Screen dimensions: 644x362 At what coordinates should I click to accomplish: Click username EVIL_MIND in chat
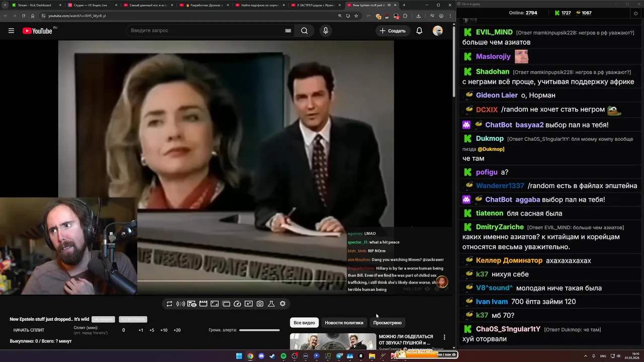(x=494, y=32)
